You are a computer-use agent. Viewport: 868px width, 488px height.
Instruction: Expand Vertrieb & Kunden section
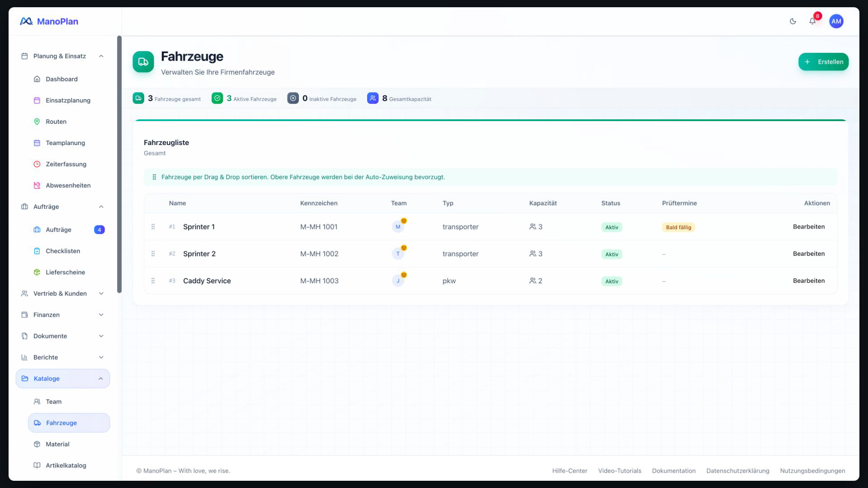pos(63,294)
